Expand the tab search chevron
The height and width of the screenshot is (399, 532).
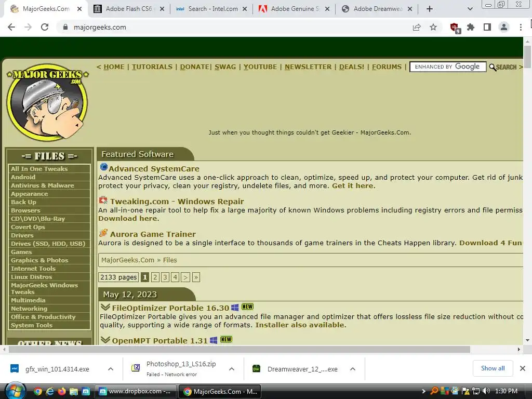(x=470, y=9)
